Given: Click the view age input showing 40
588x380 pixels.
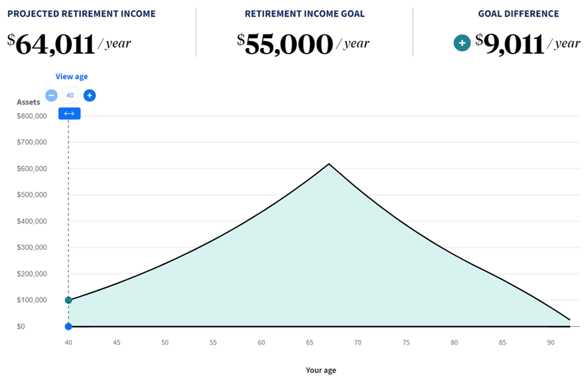Looking at the screenshot, I should pos(70,96).
